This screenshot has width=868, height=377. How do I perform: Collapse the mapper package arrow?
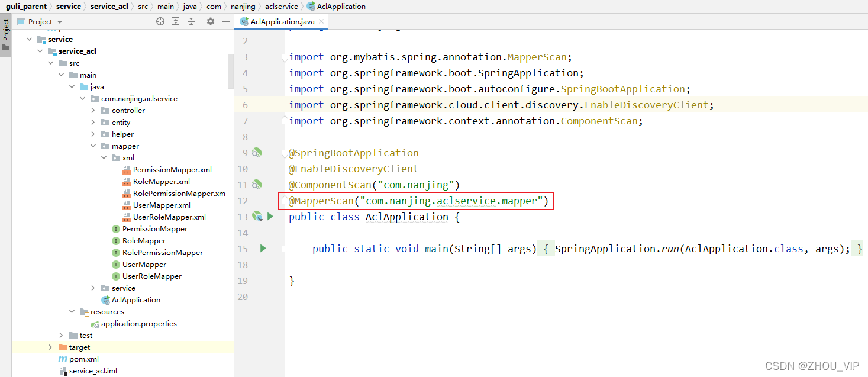(x=93, y=146)
